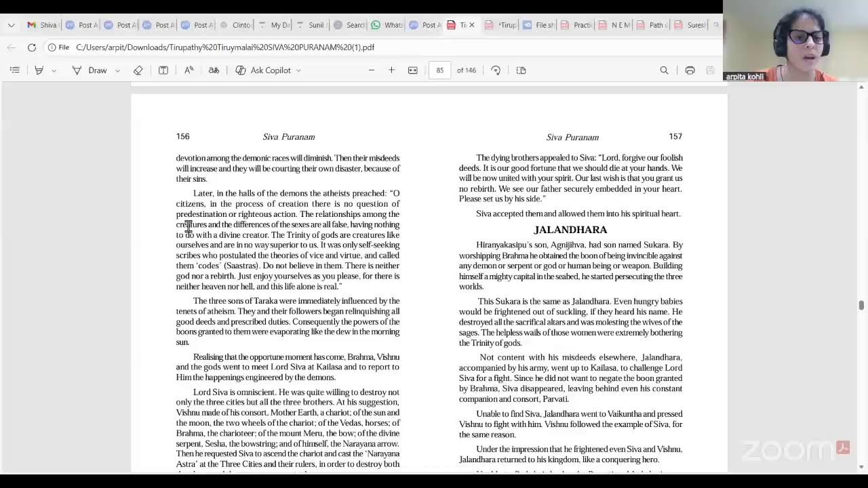Save the PDF document
The width and height of the screenshot is (868, 488).
[x=710, y=70]
